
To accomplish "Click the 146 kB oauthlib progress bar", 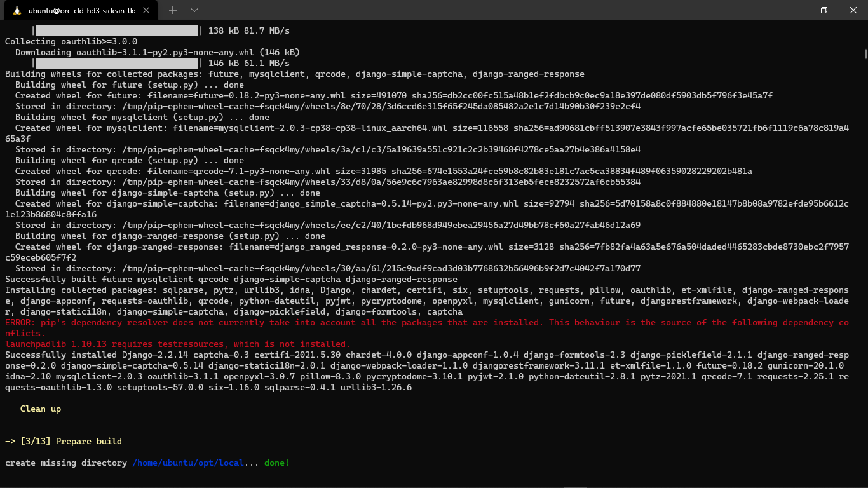I will (117, 64).
